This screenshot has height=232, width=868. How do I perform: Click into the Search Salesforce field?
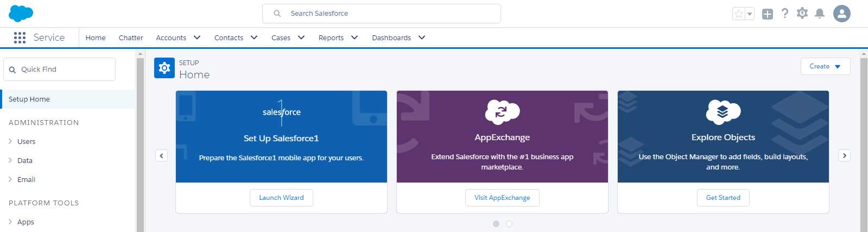click(x=382, y=14)
